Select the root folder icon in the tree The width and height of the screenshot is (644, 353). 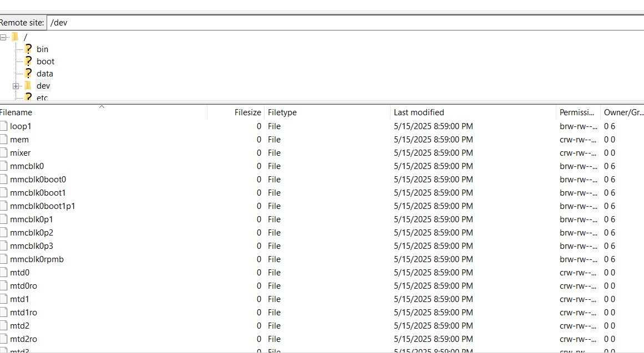click(x=16, y=37)
